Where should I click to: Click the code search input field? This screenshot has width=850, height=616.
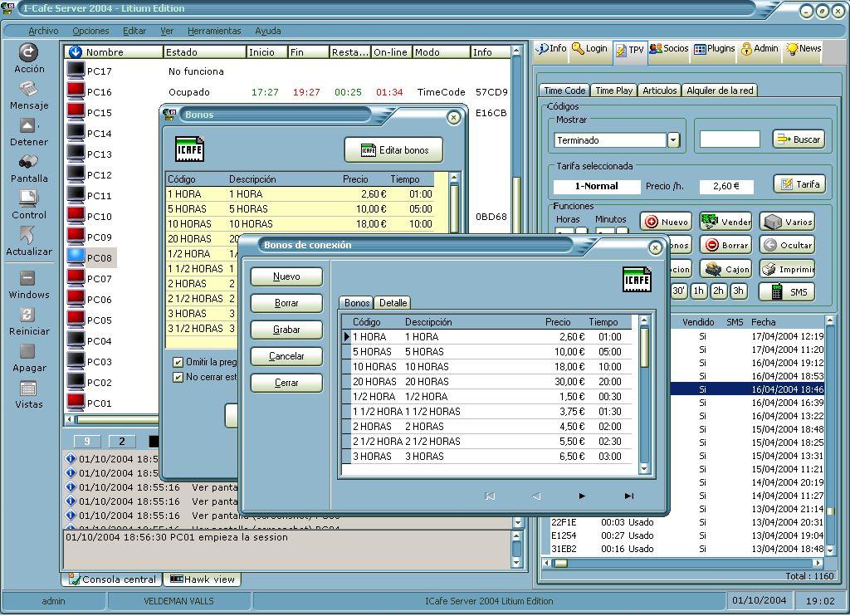click(x=729, y=139)
